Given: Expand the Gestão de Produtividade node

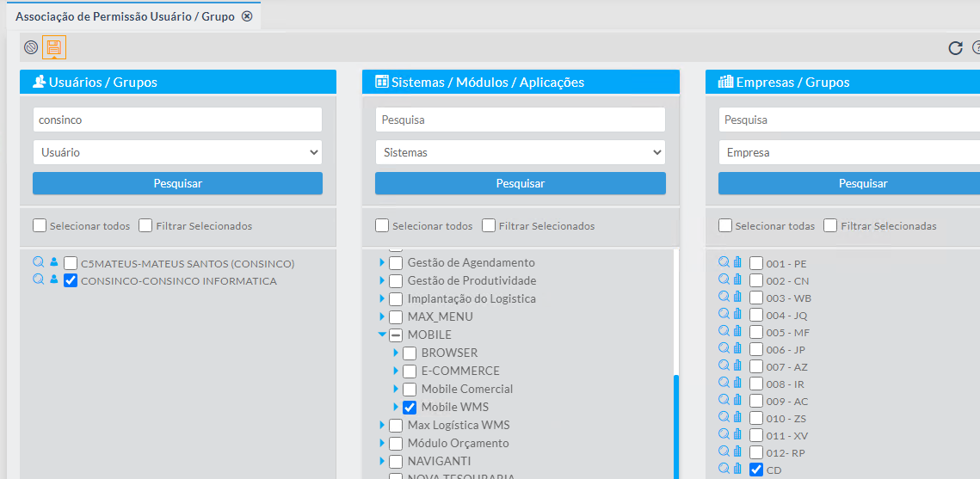Looking at the screenshot, I should (x=382, y=280).
